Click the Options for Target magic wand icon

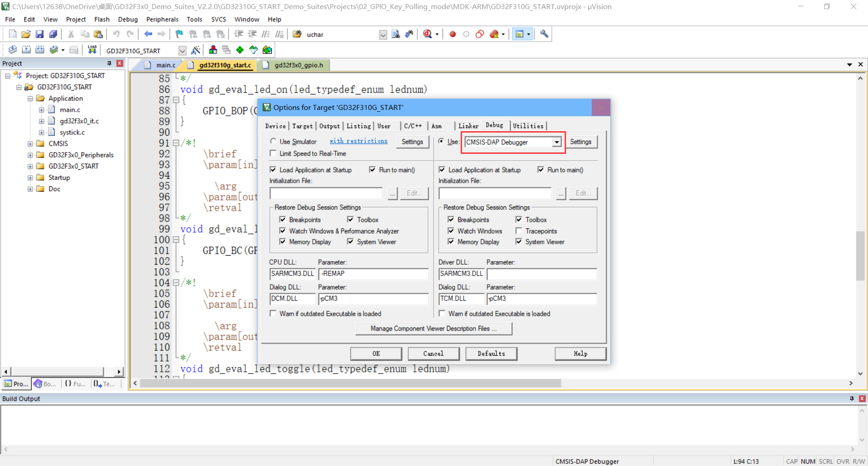pyautogui.click(x=196, y=50)
